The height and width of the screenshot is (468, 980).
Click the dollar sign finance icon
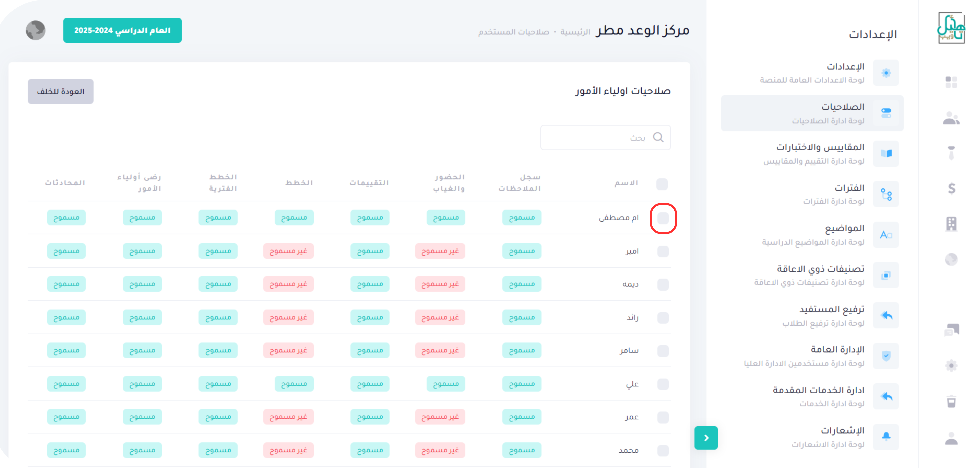tap(951, 188)
